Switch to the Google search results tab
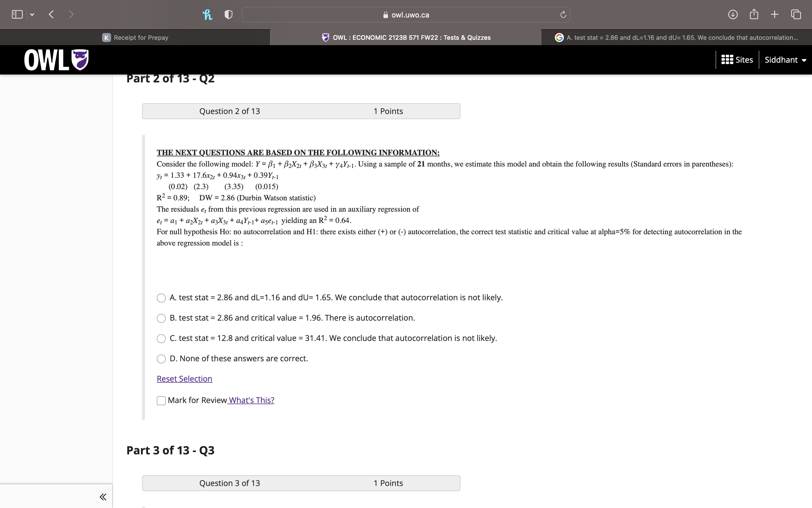Viewport: 812px width, 508px height. point(676,38)
